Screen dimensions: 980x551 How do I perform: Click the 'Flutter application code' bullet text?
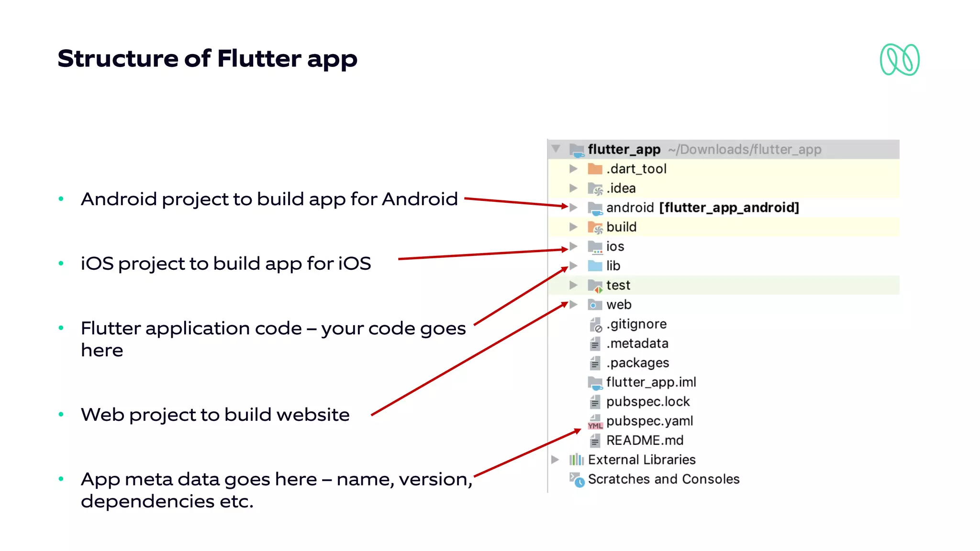(x=273, y=339)
